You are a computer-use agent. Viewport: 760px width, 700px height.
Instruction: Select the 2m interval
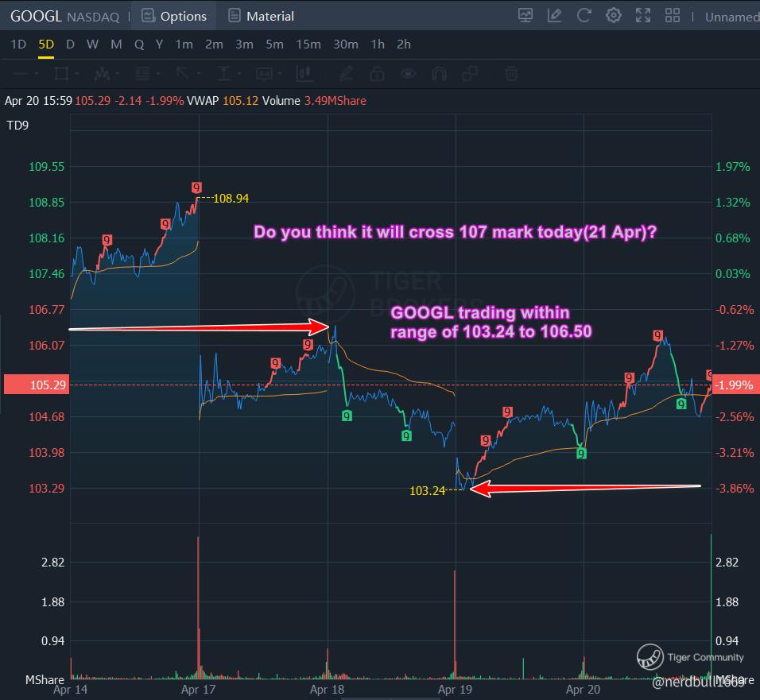click(214, 44)
